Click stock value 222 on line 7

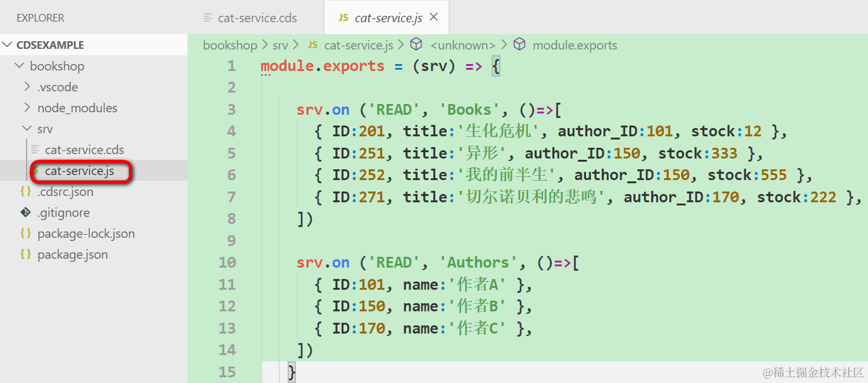click(x=824, y=197)
